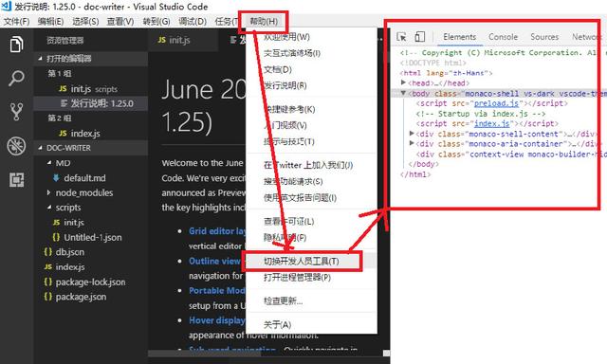Open the 查看(V) menu
This screenshot has height=364, width=607.
(120, 21)
